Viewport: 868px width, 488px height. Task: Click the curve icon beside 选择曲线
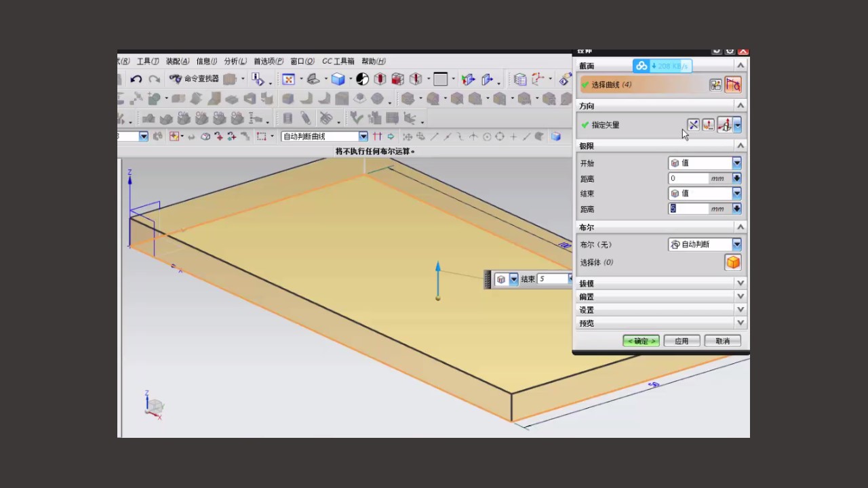(x=733, y=85)
